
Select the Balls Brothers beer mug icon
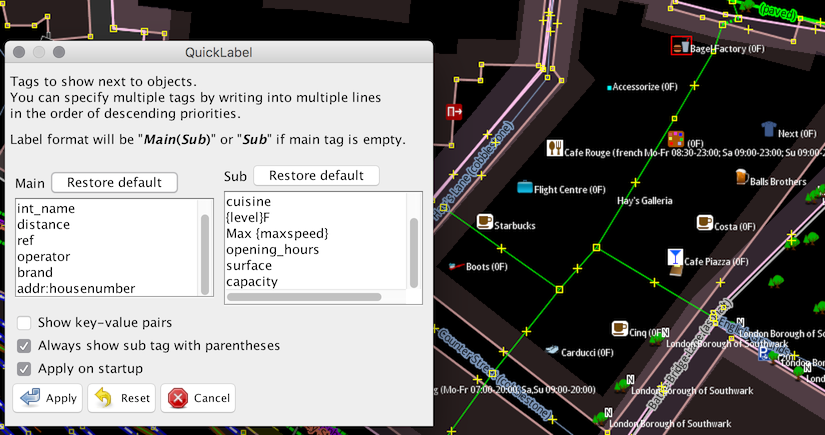(x=741, y=177)
